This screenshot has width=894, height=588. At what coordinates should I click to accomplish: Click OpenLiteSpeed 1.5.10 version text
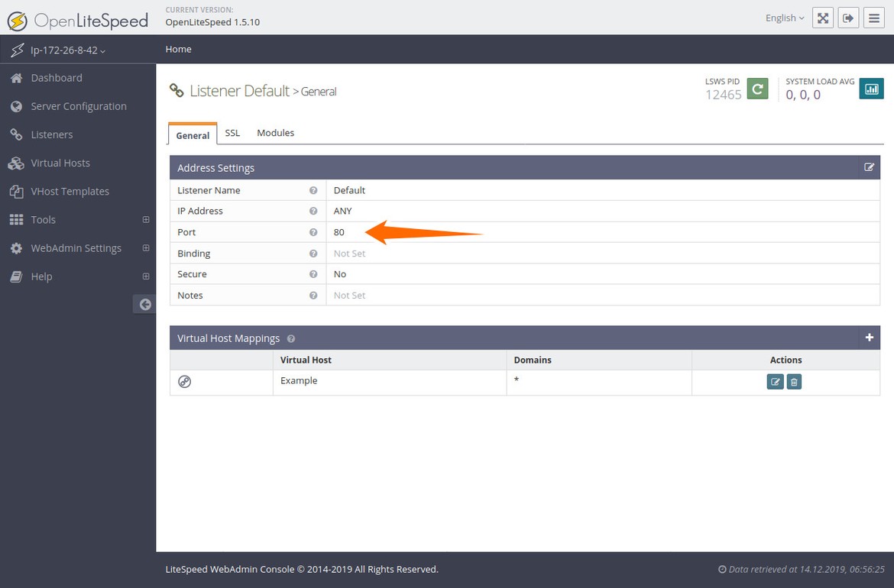pos(212,22)
